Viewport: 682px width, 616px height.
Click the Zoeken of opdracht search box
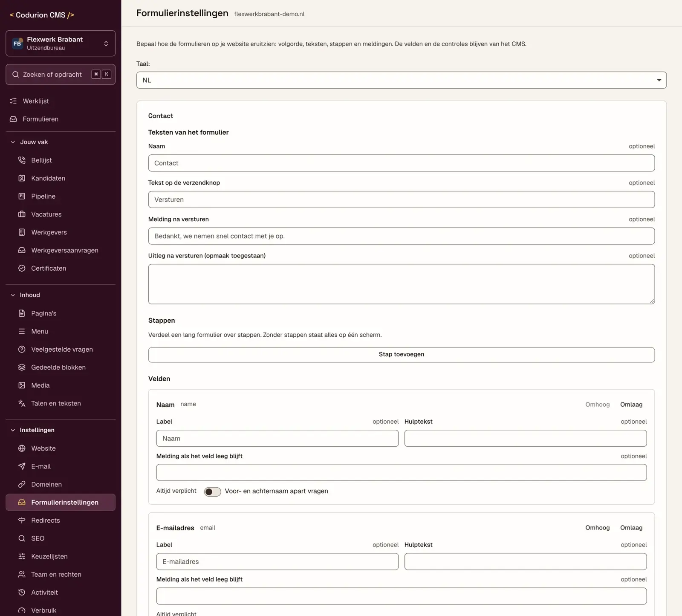coord(61,74)
